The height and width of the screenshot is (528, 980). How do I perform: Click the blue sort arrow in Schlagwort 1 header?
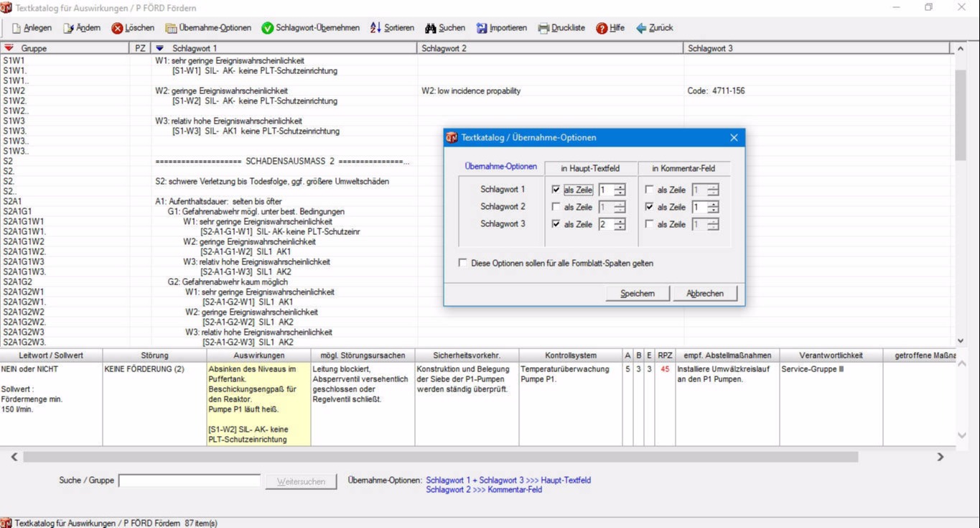point(160,48)
